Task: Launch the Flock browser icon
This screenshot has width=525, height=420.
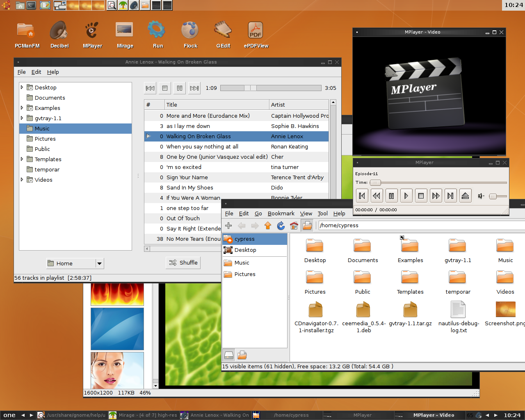Action: point(190,34)
